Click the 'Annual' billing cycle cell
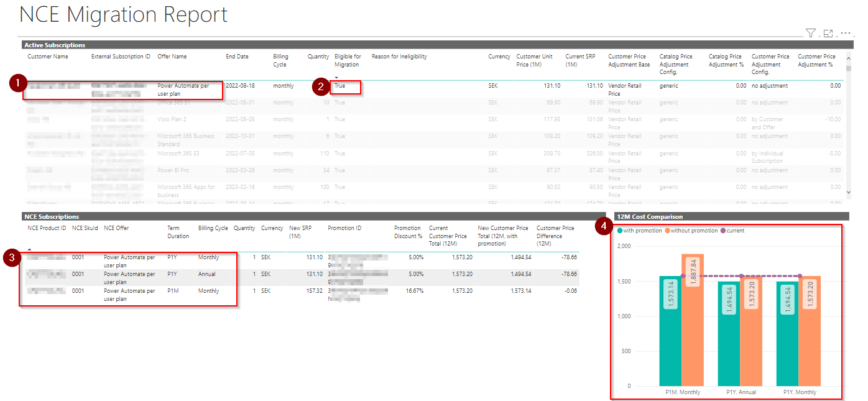868x401 pixels. [x=207, y=274]
